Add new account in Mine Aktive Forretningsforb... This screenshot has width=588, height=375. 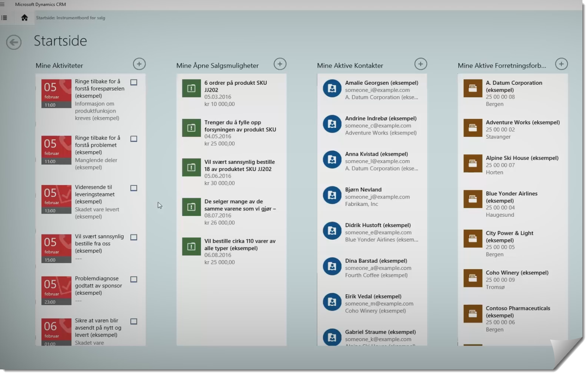[561, 64]
